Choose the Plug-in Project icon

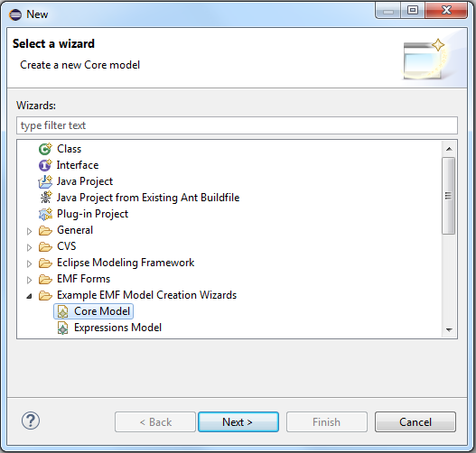tap(45, 214)
